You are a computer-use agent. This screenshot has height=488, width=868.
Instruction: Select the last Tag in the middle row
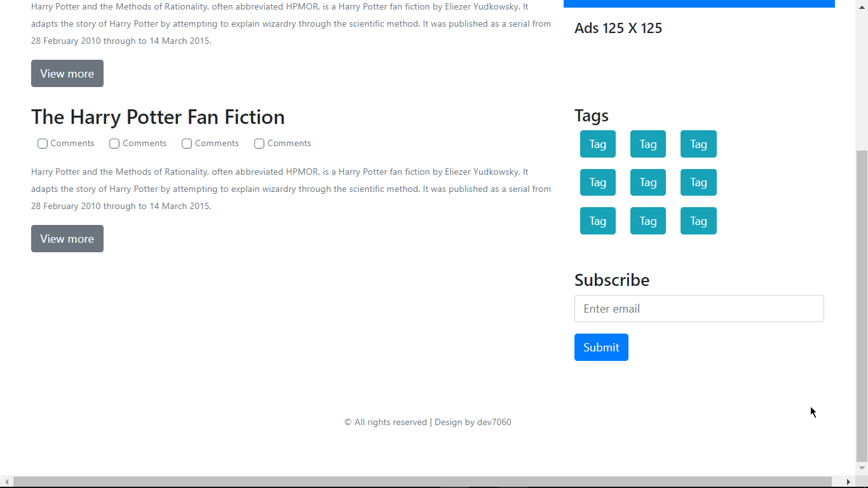pos(698,182)
